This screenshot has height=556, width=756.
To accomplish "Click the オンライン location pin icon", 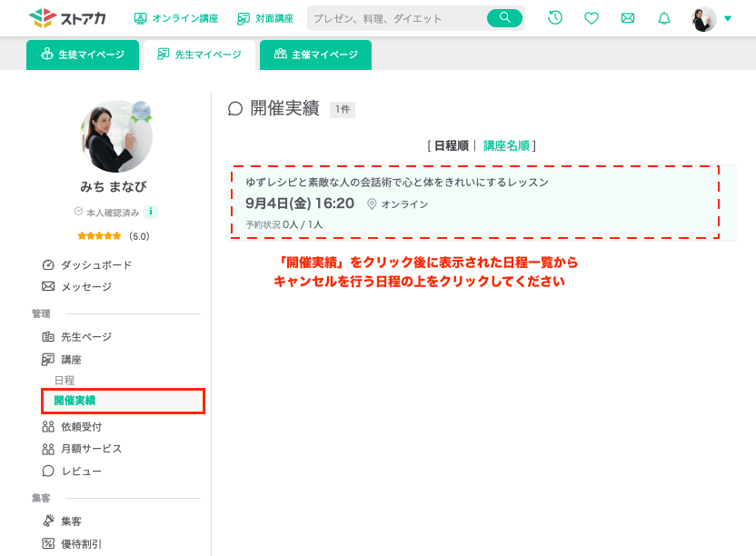I will click(x=372, y=204).
